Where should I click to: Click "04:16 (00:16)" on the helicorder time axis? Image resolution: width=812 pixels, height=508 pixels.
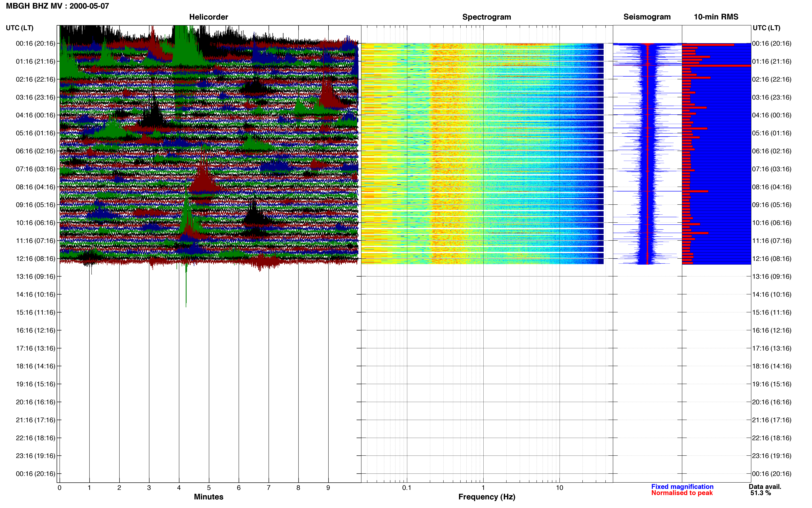[36, 115]
